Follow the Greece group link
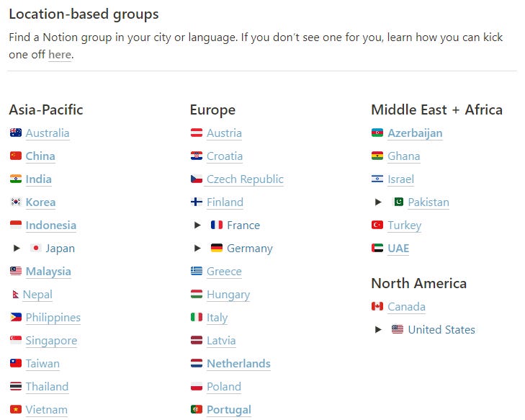The image size is (525, 420). click(x=224, y=272)
